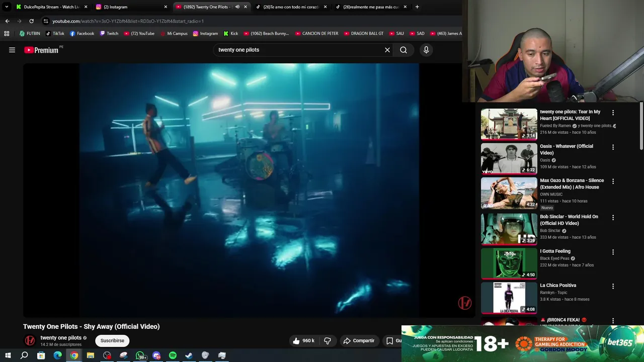Open the DRAGON BALL GT bookmark
Screen dimensions: 644x362
pyautogui.click(x=364, y=34)
